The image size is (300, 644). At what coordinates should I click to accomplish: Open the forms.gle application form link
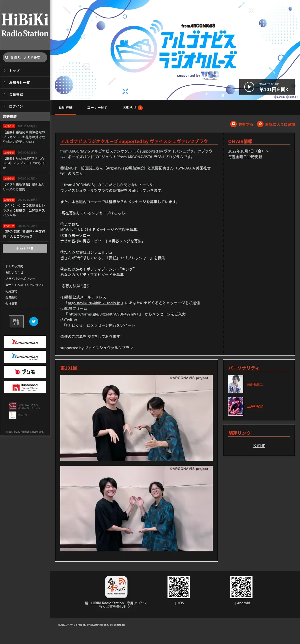(x=103, y=314)
